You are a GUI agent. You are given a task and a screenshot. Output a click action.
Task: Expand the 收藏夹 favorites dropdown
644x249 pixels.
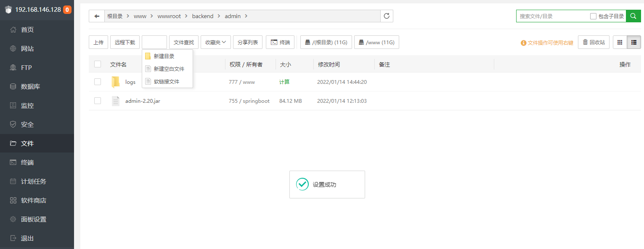(x=216, y=42)
